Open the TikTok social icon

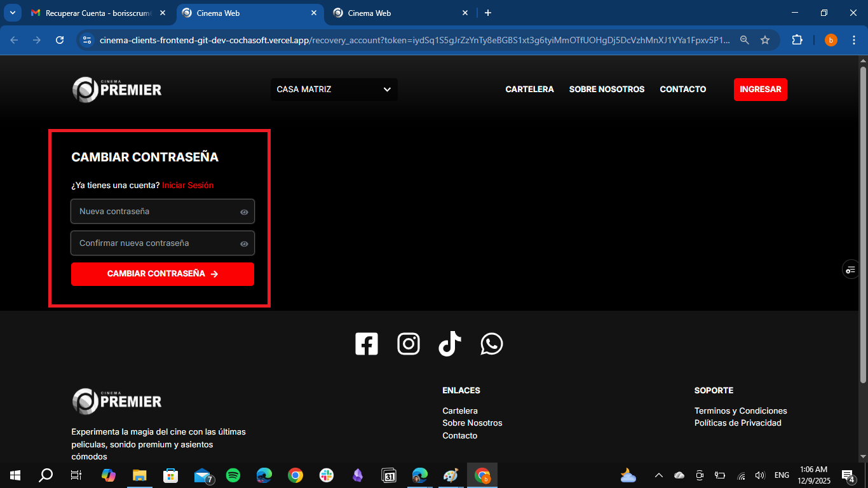click(x=450, y=344)
